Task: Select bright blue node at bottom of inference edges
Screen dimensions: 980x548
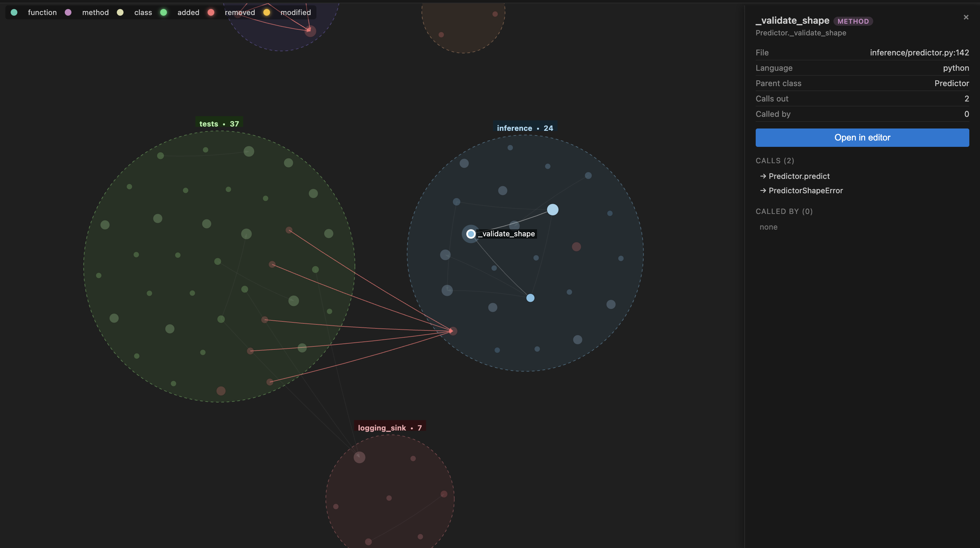Action: click(530, 298)
